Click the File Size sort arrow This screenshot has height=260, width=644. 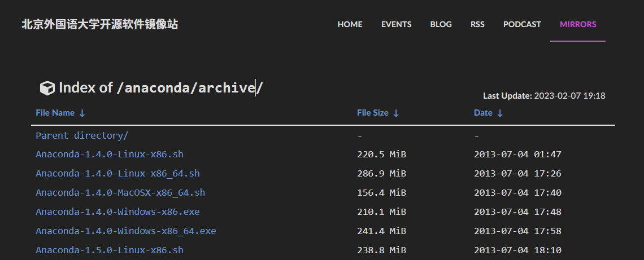[396, 113]
